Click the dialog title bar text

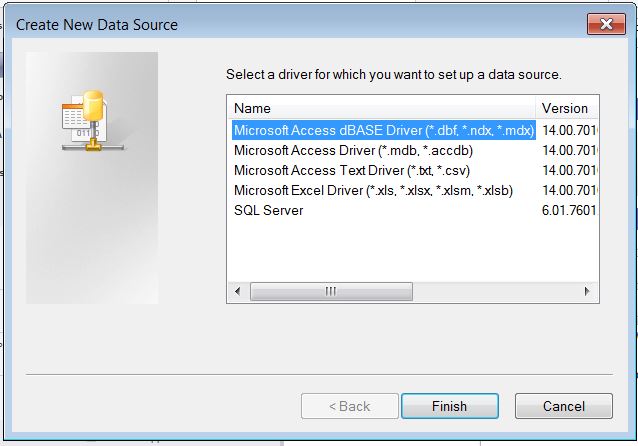pos(97,25)
